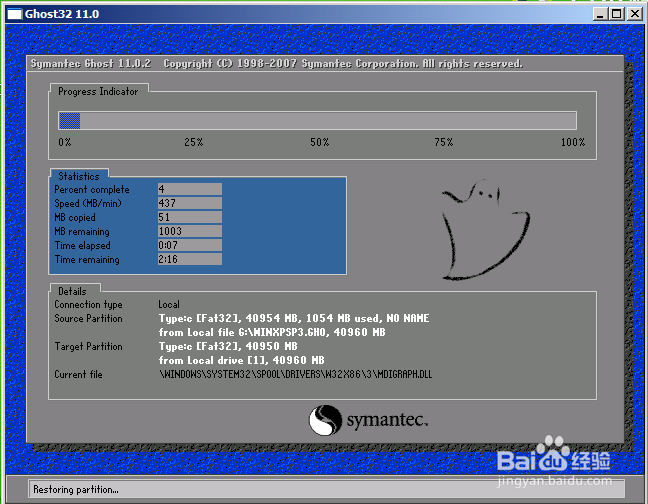Click the MB remaining value 1003

190,231
